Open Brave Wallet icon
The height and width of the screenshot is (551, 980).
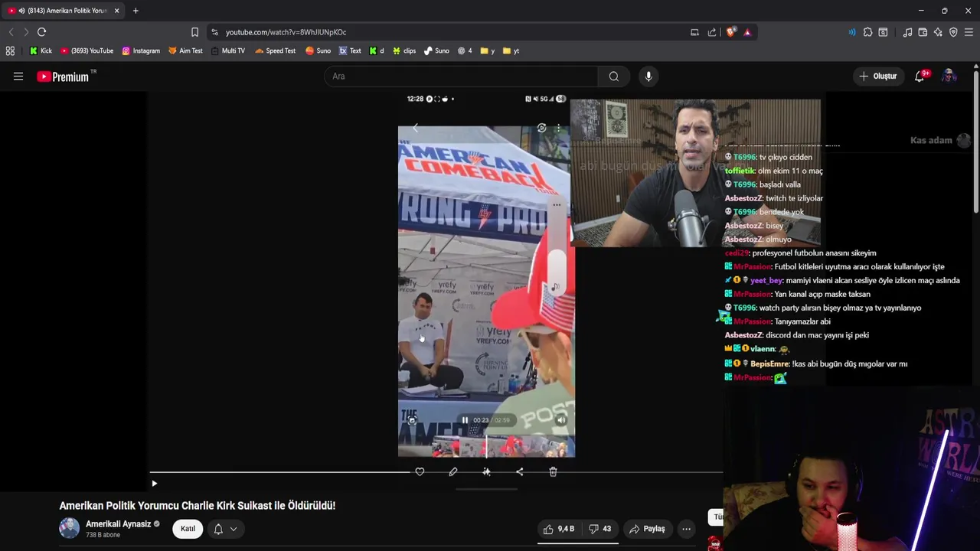click(923, 32)
